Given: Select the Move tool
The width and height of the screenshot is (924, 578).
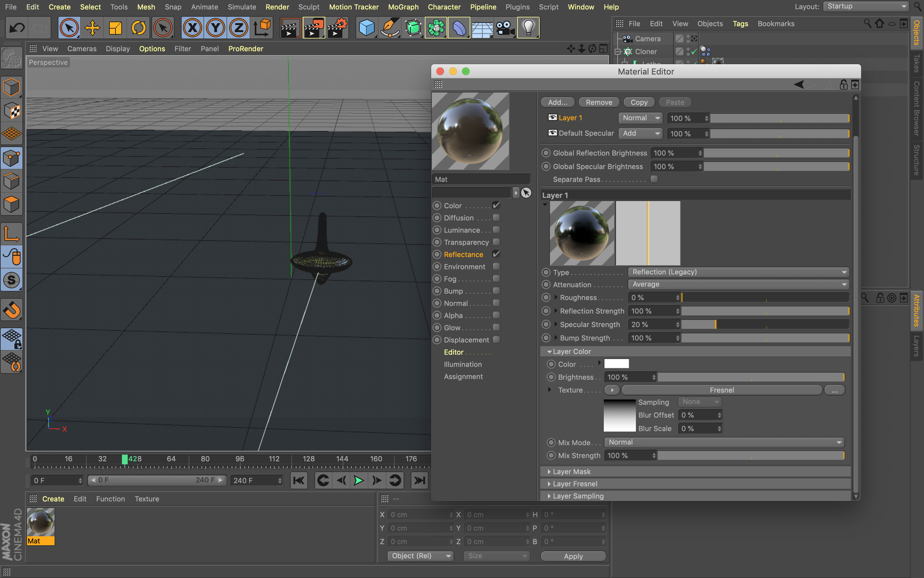Looking at the screenshot, I should point(92,28).
